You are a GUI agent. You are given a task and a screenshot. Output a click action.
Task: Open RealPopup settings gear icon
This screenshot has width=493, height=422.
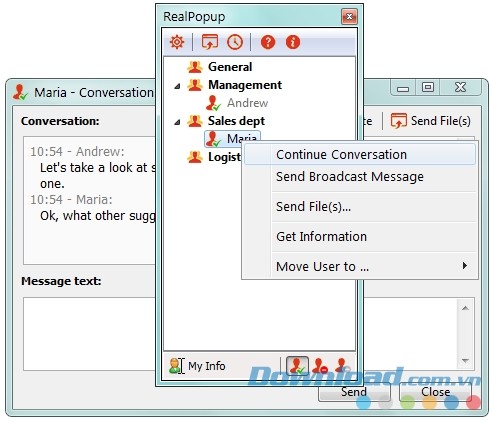[x=177, y=42]
